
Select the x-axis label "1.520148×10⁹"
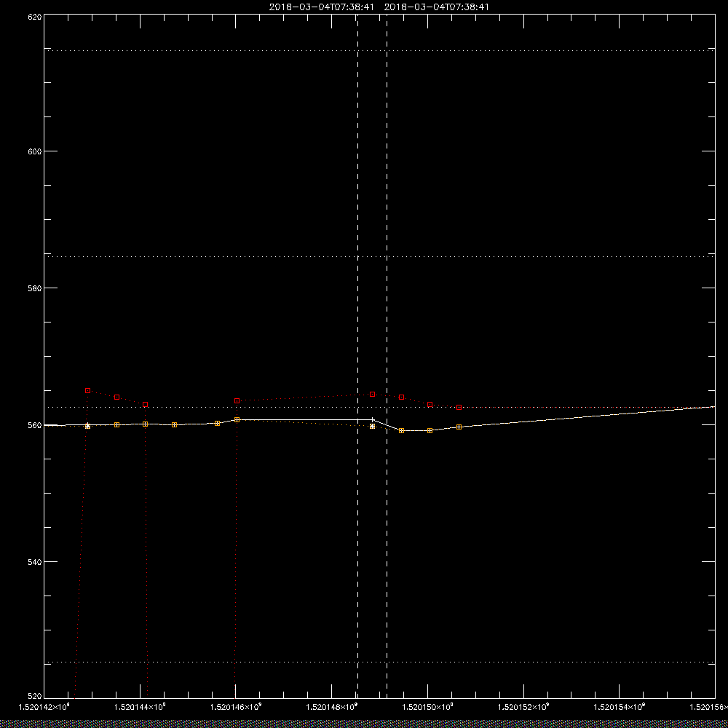click(x=332, y=707)
